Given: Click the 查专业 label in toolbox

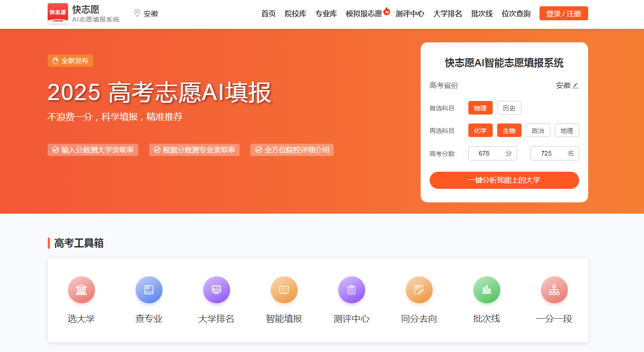Looking at the screenshot, I should pos(149,319).
